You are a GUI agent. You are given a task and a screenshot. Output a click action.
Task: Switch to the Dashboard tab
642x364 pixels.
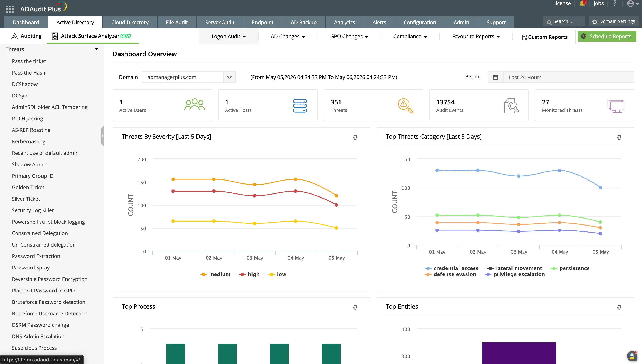click(x=26, y=22)
